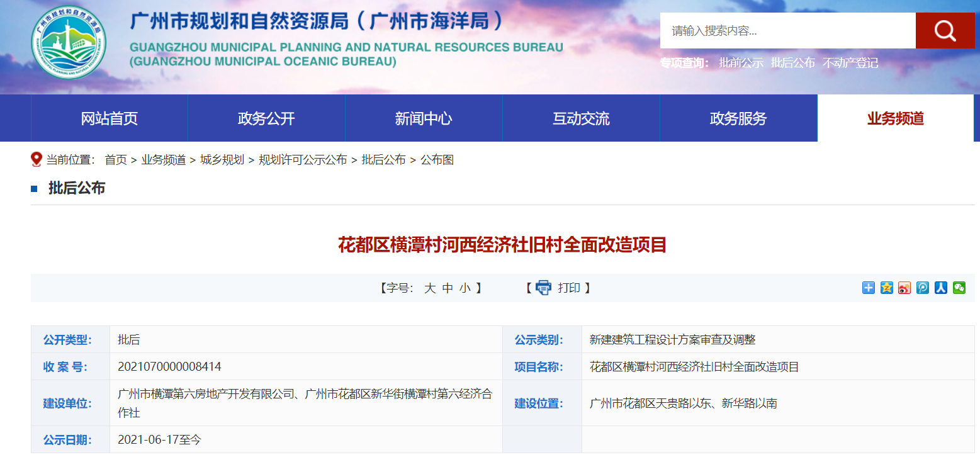980x462 pixels.
Task: Open 规划许可公示公布 breadcrumb link
Action: click(303, 160)
